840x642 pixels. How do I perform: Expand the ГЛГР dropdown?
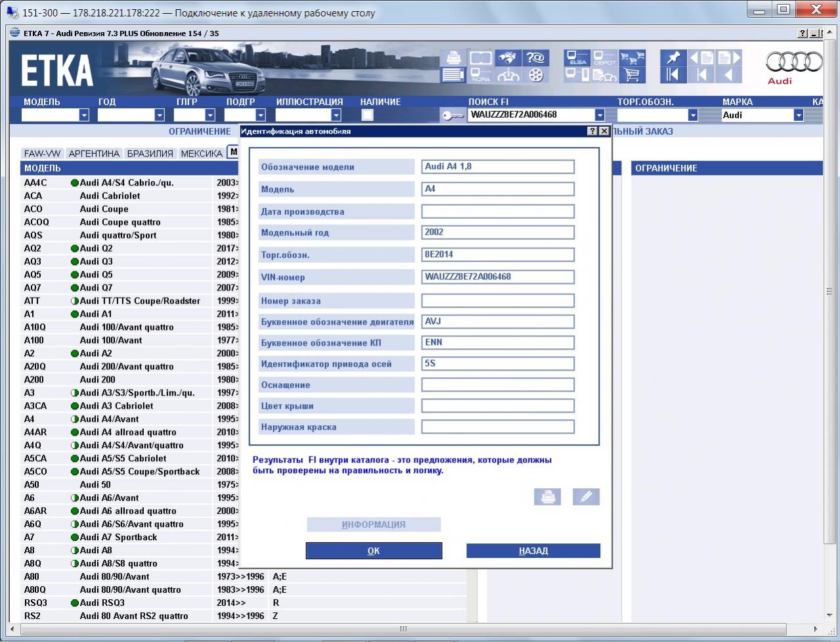[x=210, y=115]
